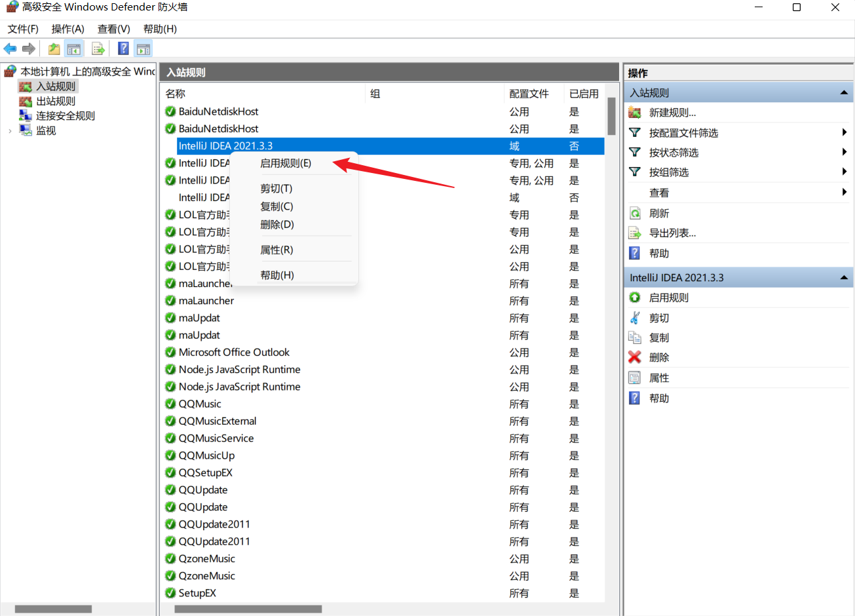
Task: Open 按组筛选 submenu arrow
Action: coord(845,172)
